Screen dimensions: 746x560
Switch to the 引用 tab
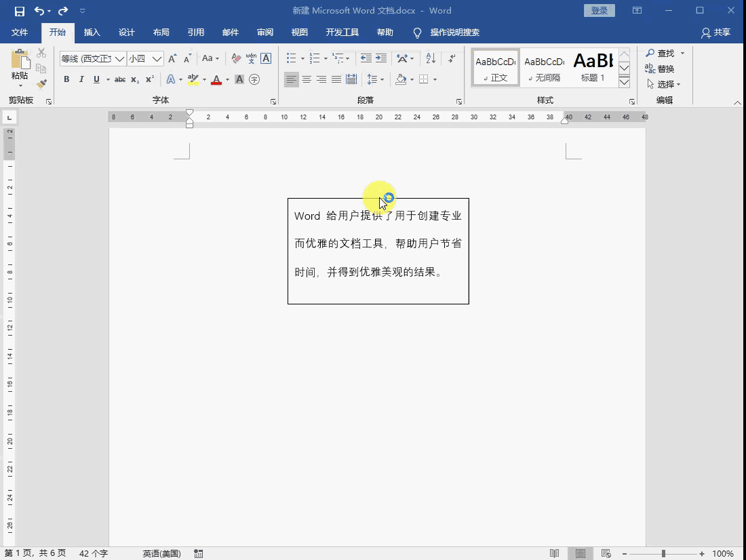pos(195,33)
